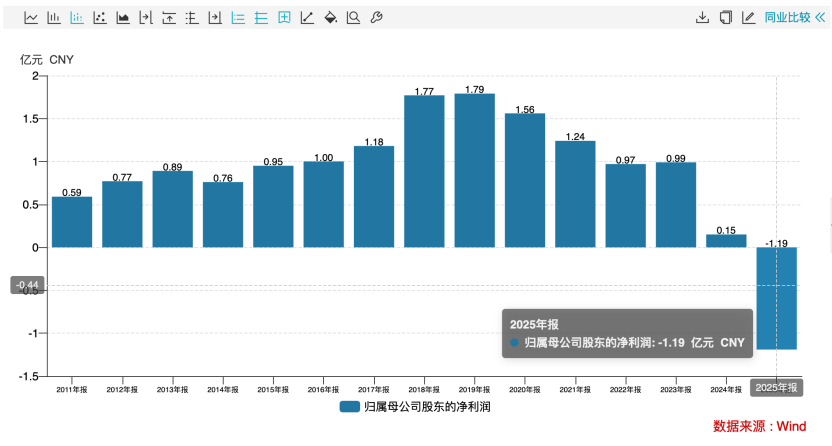Screen dimensions: 832x446
Task: Toggle 归属母公司股东的净利润 legend series visibility
Action: coord(414,407)
